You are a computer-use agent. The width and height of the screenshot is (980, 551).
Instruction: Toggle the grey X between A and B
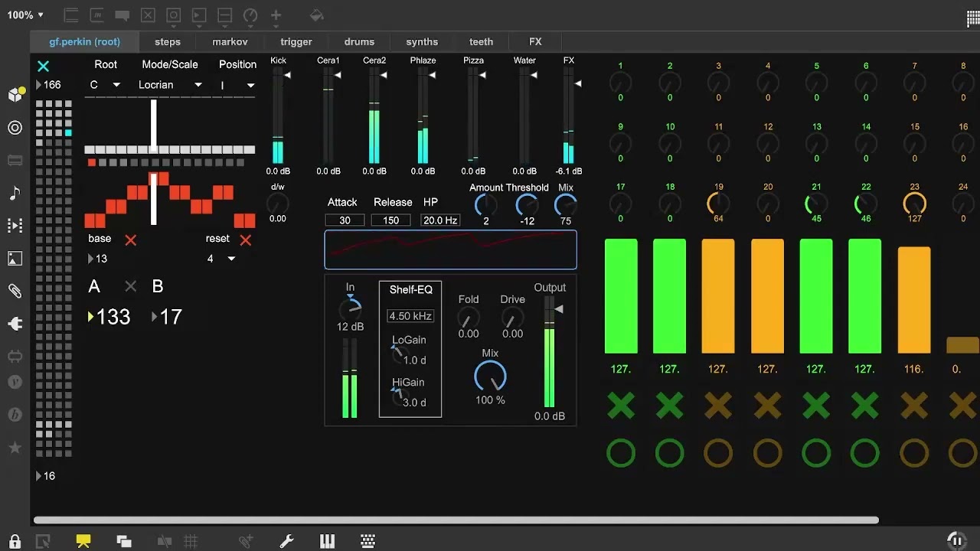pos(131,286)
